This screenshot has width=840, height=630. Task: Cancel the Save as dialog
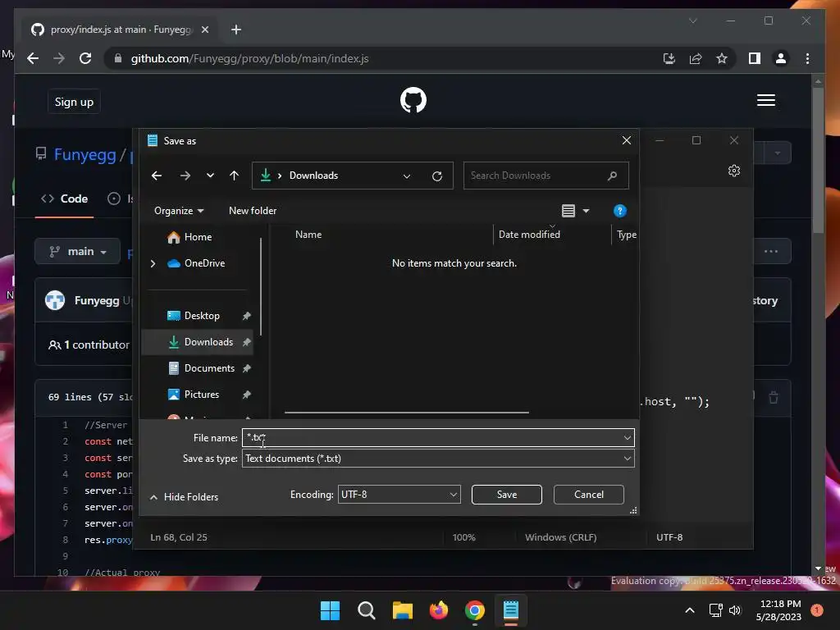[x=588, y=495]
